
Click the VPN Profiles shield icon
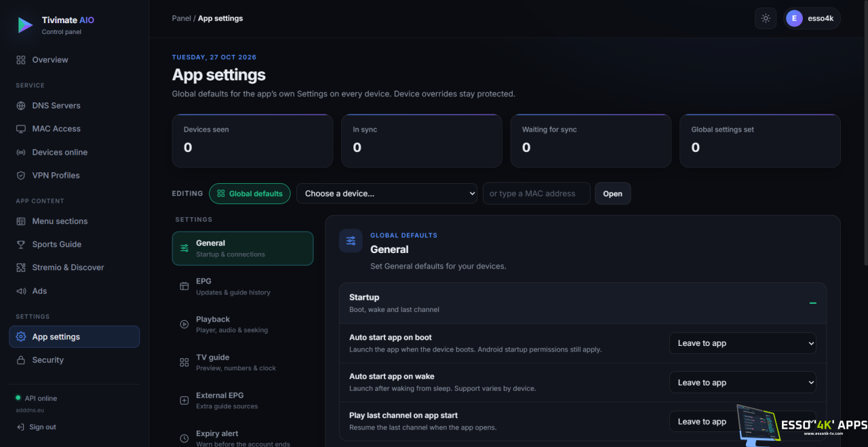(21, 176)
